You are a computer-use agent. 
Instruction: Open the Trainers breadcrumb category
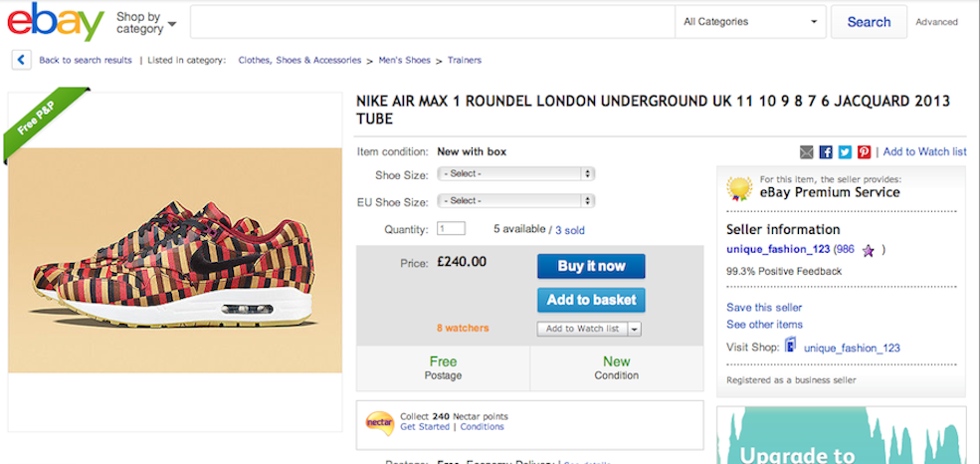click(465, 60)
